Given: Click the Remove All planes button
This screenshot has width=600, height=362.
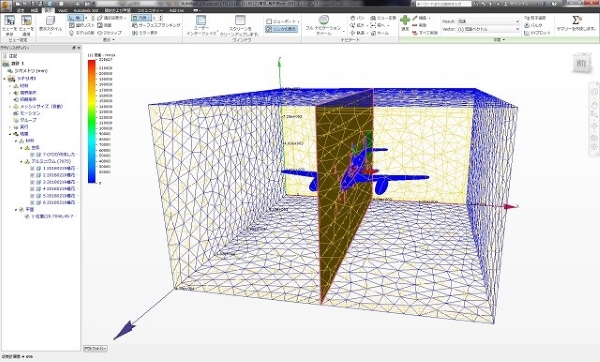Looking at the screenshot, I should click(x=425, y=33).
